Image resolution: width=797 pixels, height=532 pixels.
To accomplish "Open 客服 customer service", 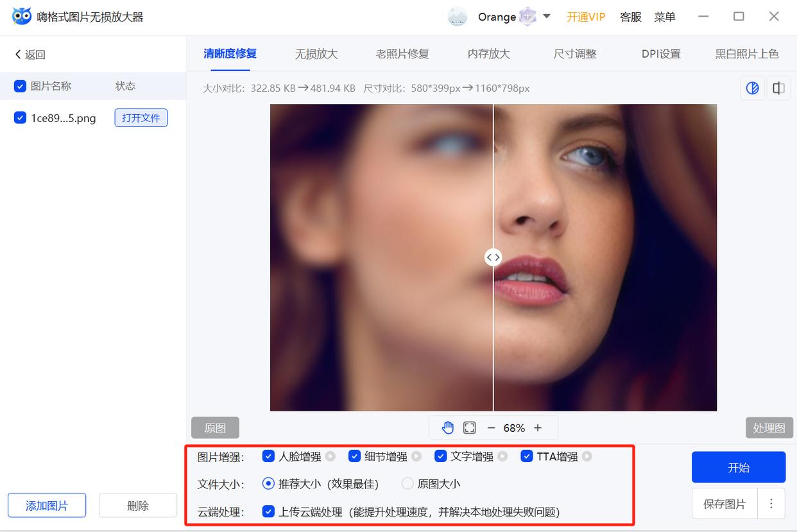I will [x=631, y=17].
